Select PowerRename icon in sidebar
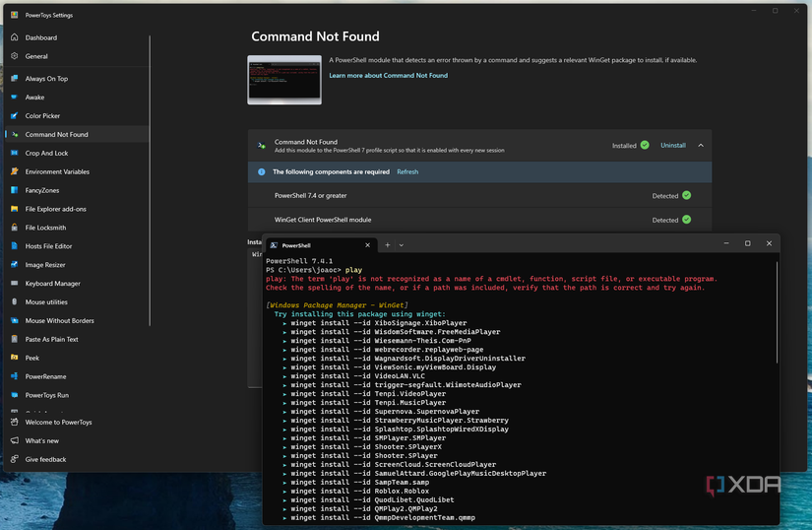 pos(15,376)
